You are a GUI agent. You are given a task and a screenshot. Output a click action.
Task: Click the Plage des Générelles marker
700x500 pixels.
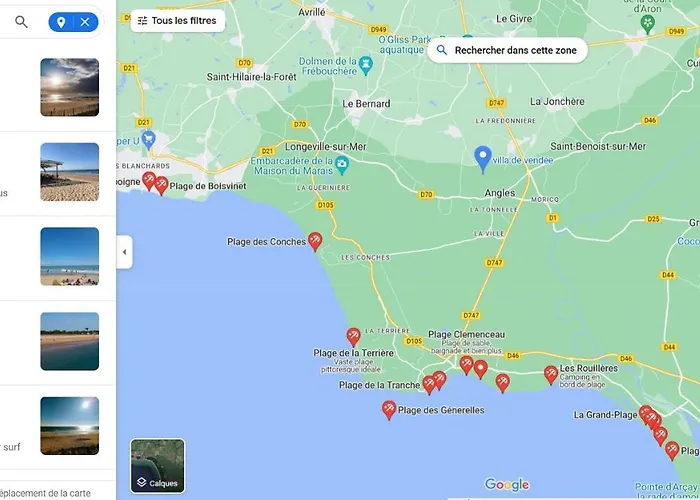click(389, 410)
